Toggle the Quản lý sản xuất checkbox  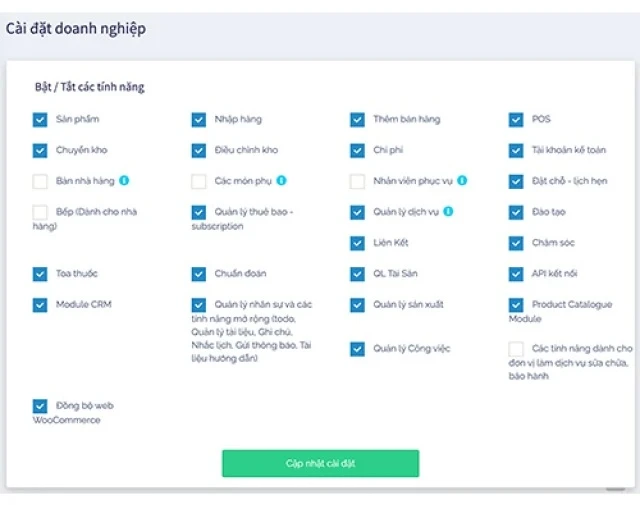click(x=357, y=305)
